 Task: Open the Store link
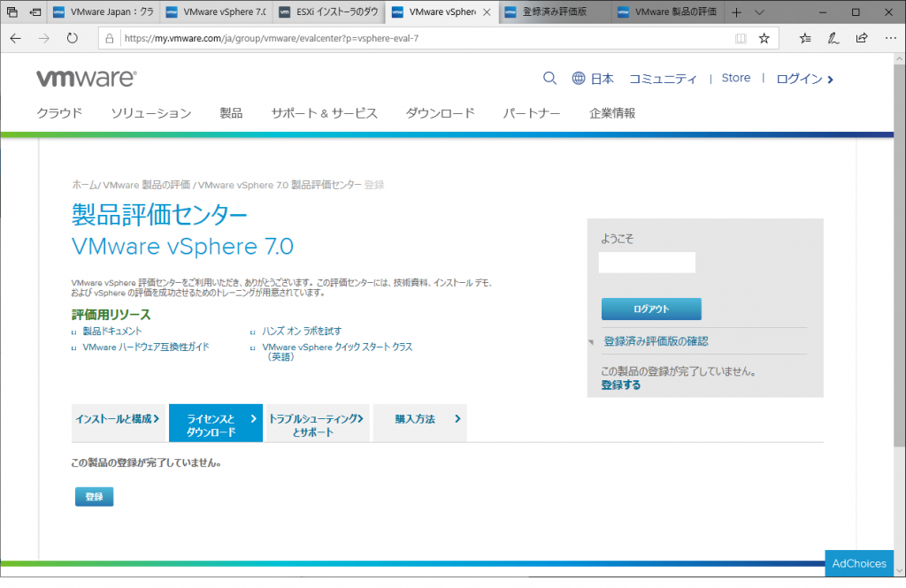pos(736,78)
